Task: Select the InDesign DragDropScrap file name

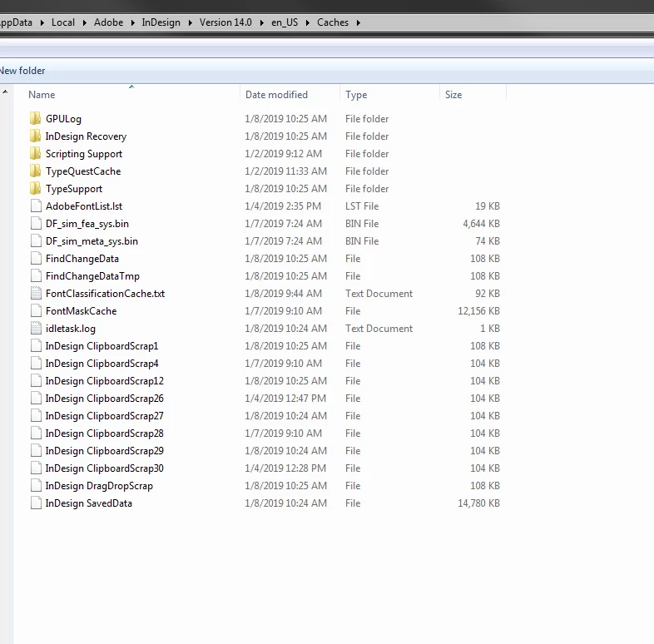Action: coord(99,486)
